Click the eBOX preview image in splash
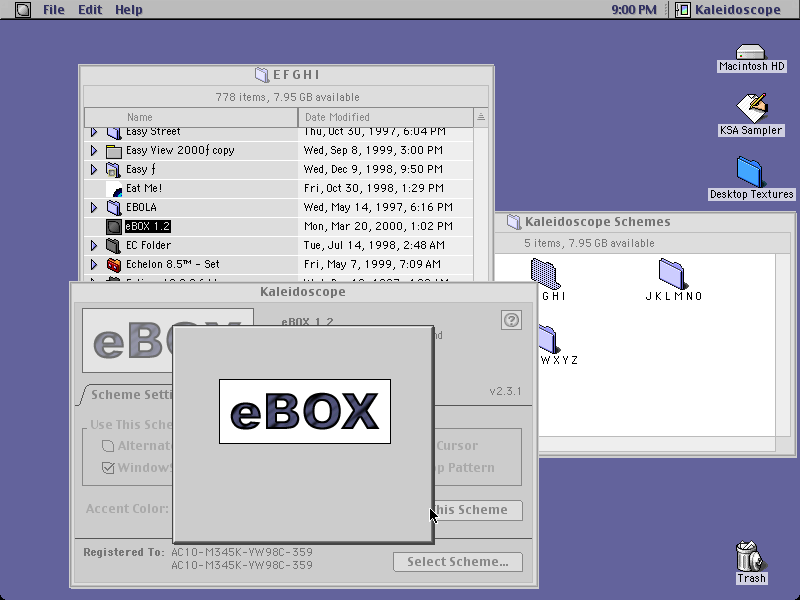 tap(305, 412)
